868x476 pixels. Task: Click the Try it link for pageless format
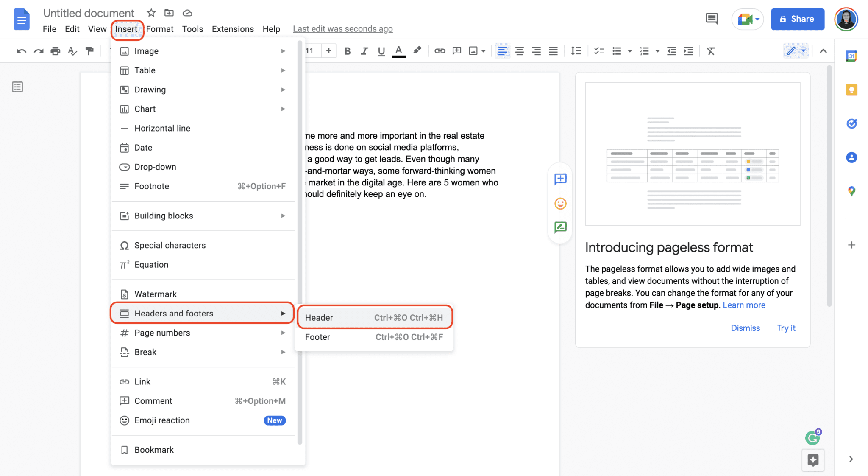point(786,328)
